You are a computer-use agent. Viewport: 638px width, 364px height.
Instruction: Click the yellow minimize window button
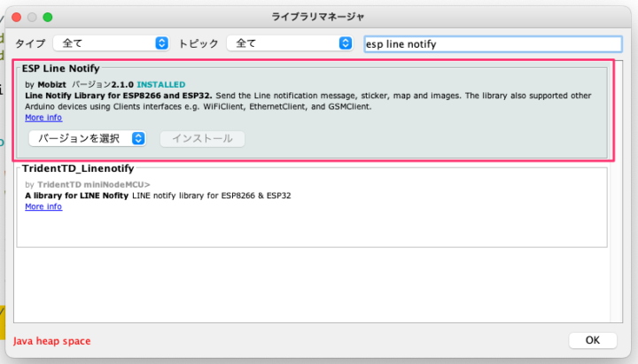(x=32, y=17)
